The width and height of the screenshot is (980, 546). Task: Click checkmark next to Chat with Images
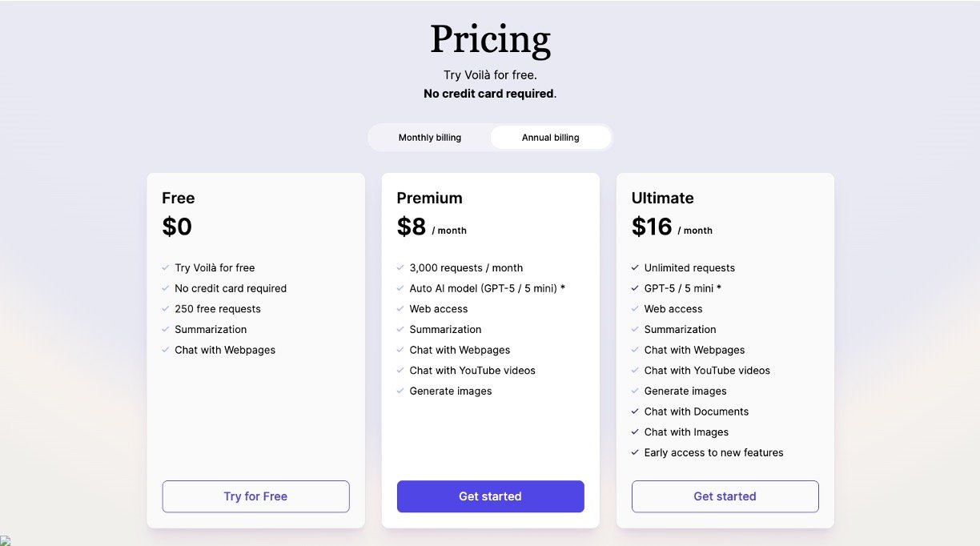[x=635, y=432]
